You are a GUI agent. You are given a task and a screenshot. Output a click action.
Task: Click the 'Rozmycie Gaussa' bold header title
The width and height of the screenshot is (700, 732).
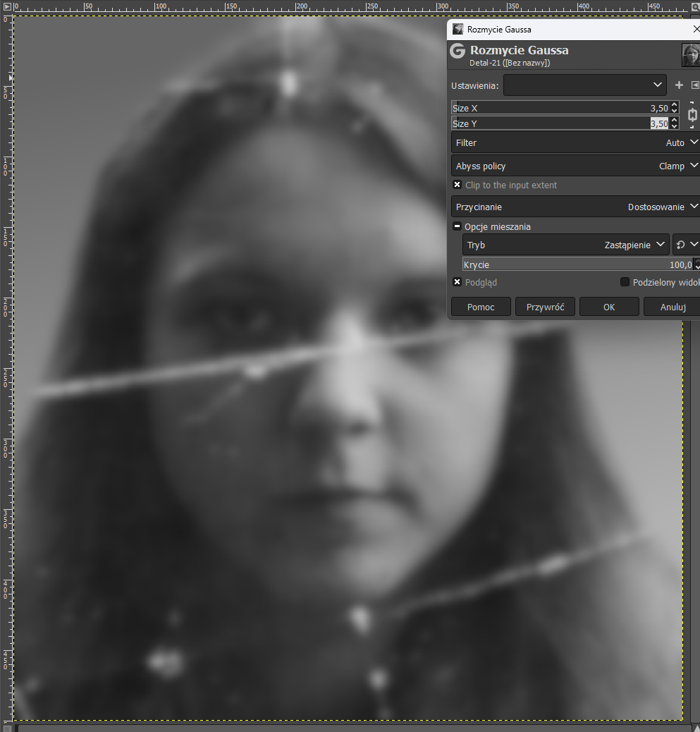point(519,50)
